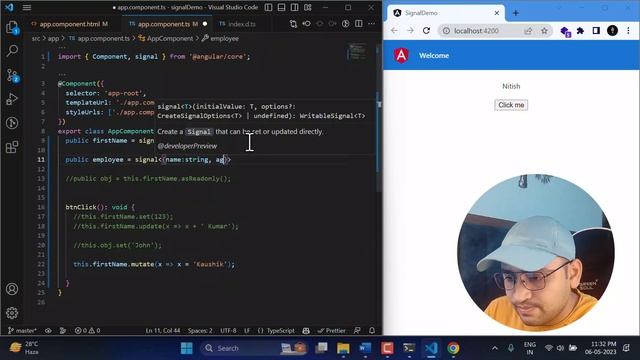Open the Explorer view in VS Code
Image resolution: width=640 pixels, height=360 pixels.
click(12, 28)
